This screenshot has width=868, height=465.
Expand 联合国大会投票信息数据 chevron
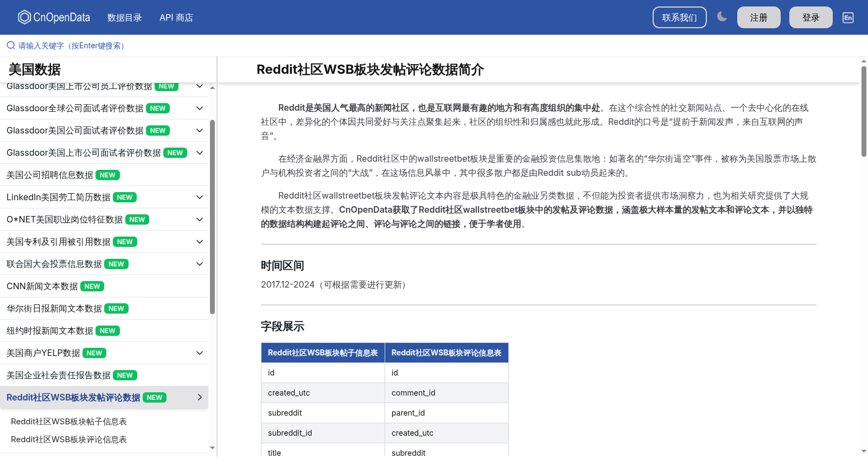pos(200,264)
